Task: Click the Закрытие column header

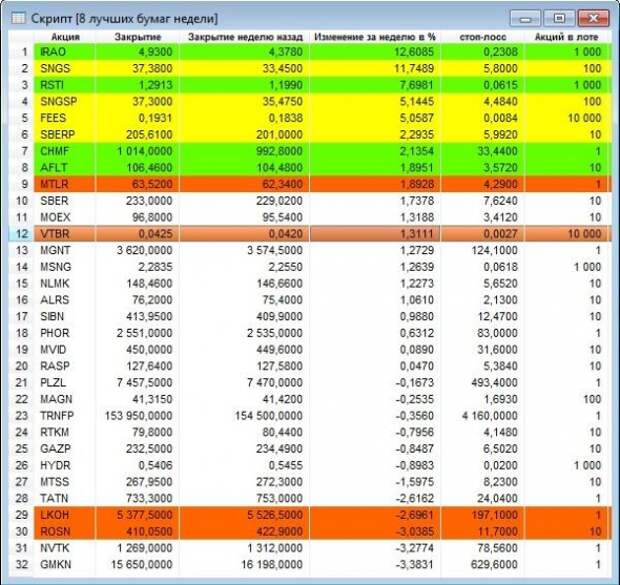Action: tap(138, 37)
